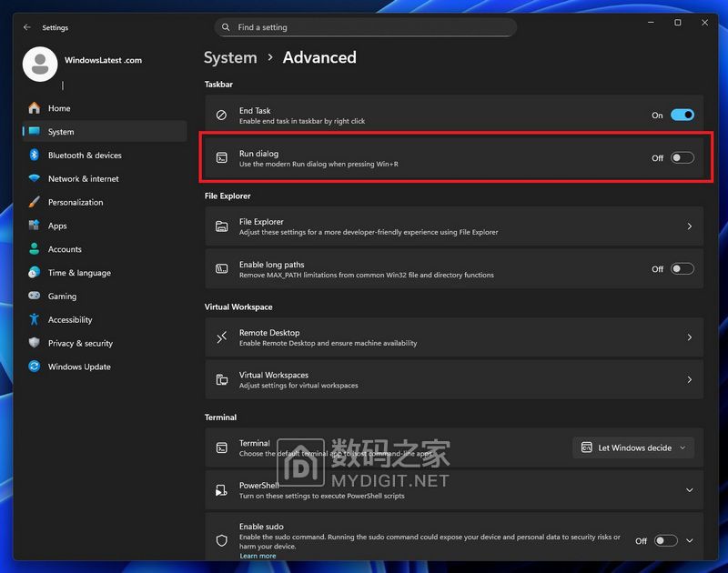Open the Virtual Workspaces chevron

(690, 379)
